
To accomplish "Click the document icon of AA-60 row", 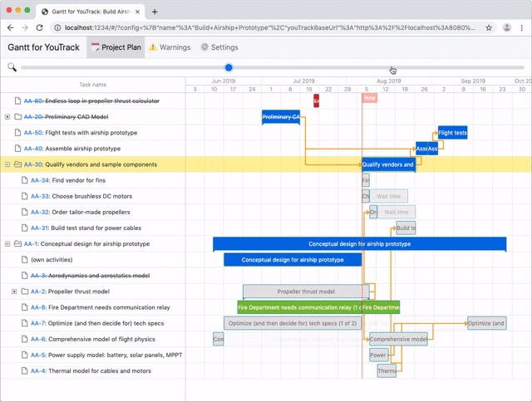I will point(17,101).
